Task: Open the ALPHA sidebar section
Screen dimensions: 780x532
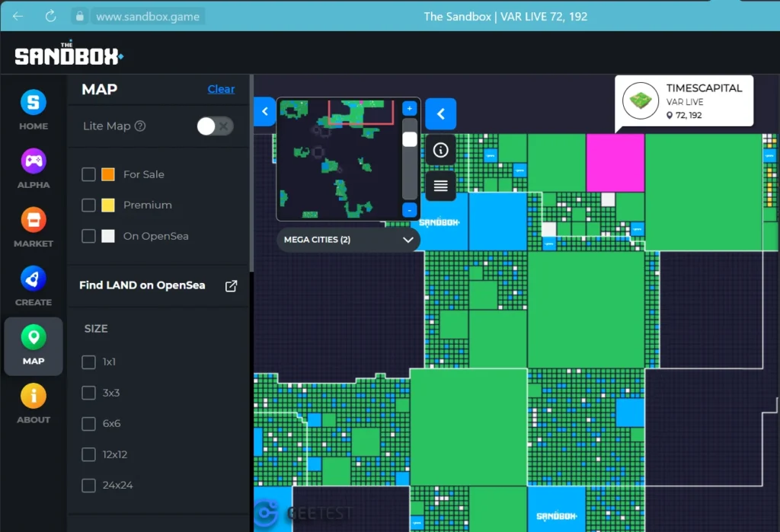Action: (34, 168)
